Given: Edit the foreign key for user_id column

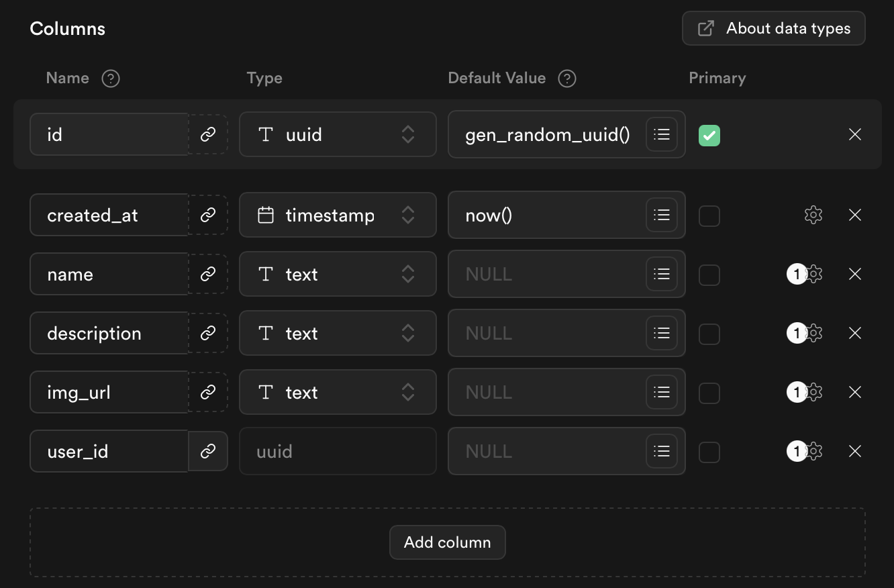Looking at the screenshot, I should [208, 451].
